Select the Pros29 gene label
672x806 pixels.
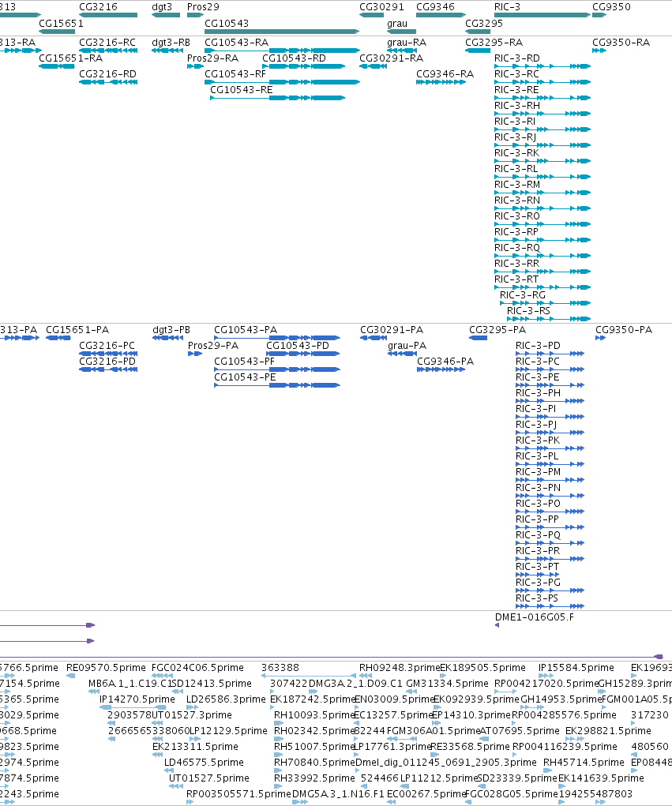203,6
